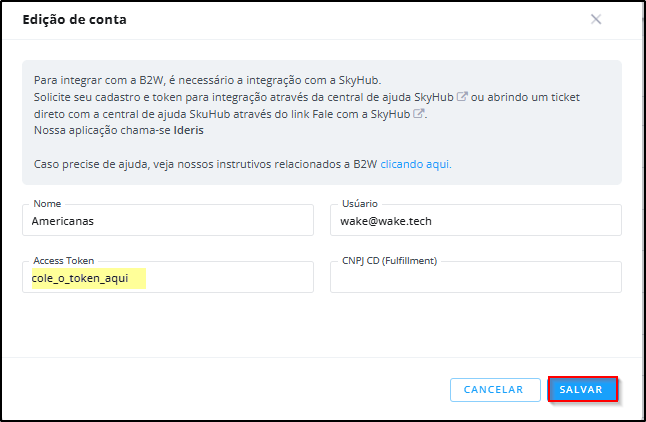
Task: Save the account with the SALVAR button
Action: tap(582, 389)
